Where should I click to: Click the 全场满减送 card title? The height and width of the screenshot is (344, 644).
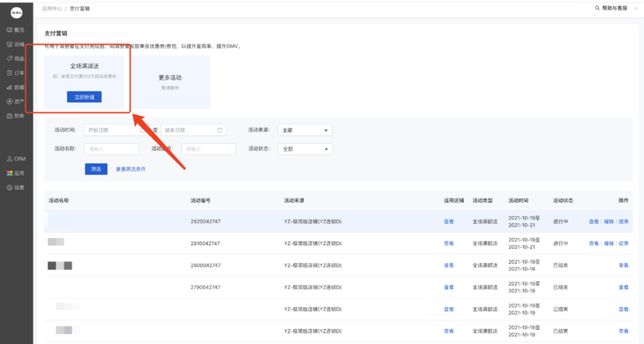point(84,66)
